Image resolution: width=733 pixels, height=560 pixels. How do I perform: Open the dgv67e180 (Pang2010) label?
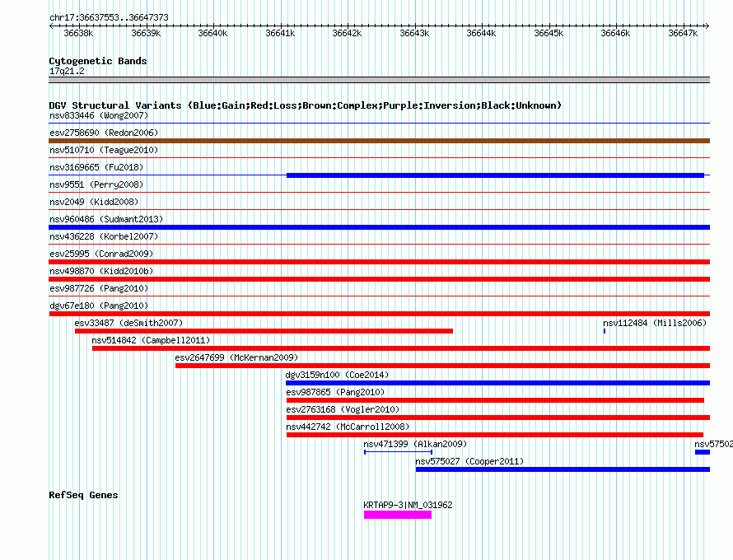point(99,306)
